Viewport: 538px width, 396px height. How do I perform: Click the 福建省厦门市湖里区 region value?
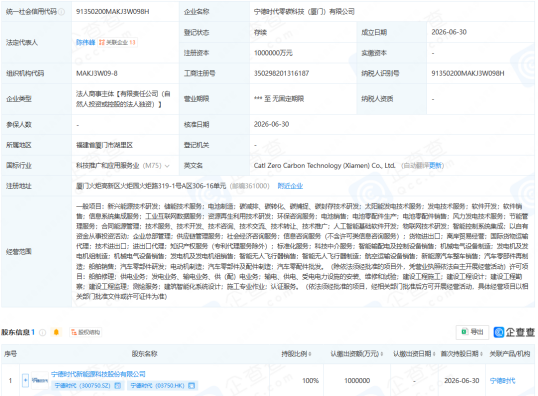click(104, 145)
